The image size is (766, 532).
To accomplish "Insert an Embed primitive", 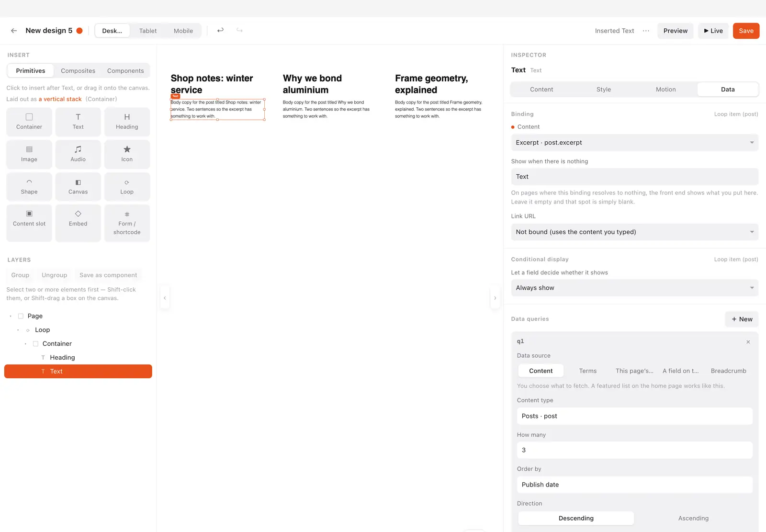I will point(78,223).
